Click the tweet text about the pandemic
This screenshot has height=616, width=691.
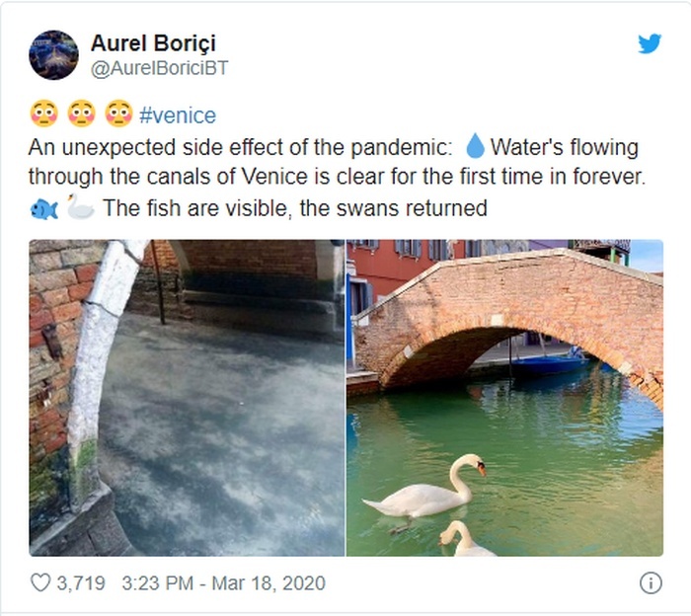[x=338, y=178]
